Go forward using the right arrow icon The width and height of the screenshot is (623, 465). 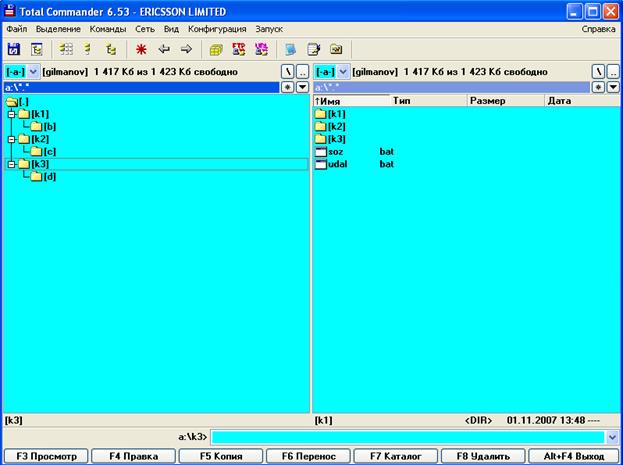pos(185,49)
